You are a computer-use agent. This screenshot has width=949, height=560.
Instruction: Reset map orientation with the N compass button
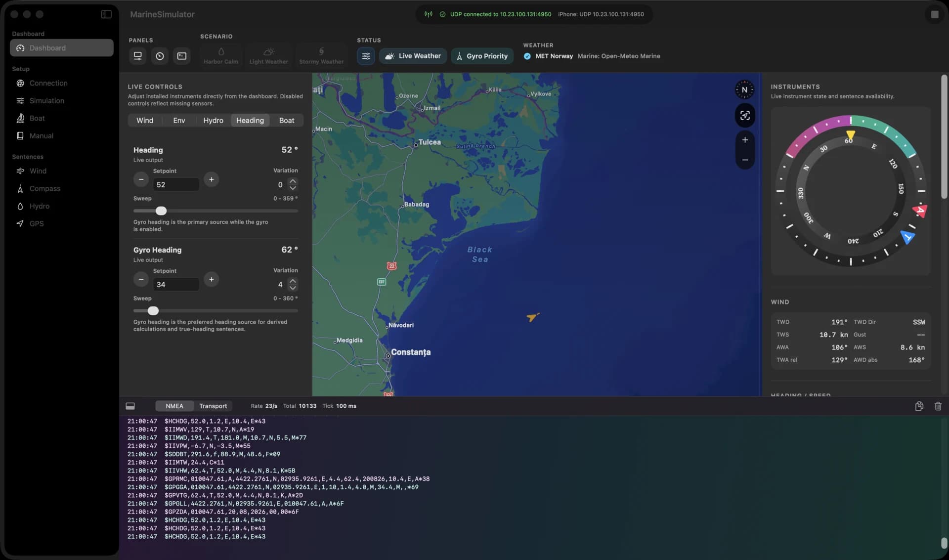click(x=744, y=90)
